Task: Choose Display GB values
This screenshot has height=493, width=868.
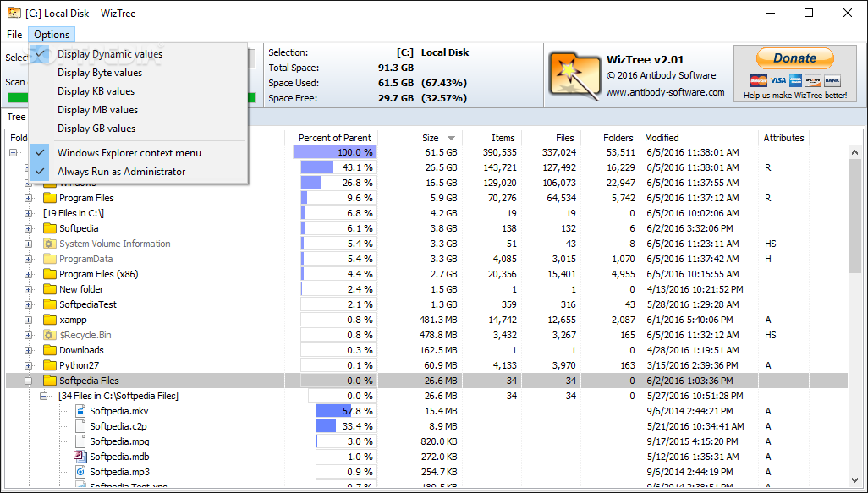Action: pos(139,129)
